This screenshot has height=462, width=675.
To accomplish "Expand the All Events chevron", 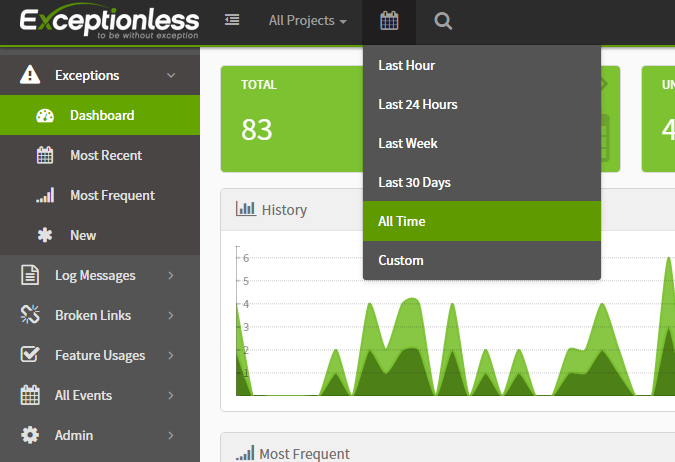I will click(x=171, y=395).
